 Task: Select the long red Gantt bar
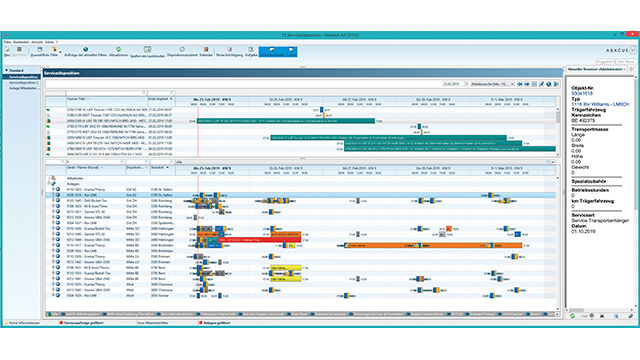tap(260, 240)
